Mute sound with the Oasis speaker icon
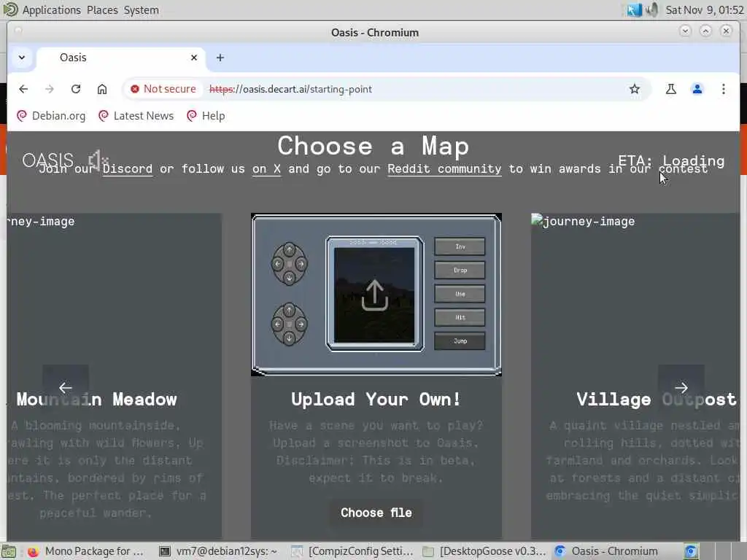Viewport: 747px width, 560px height. tap(98, 160)
